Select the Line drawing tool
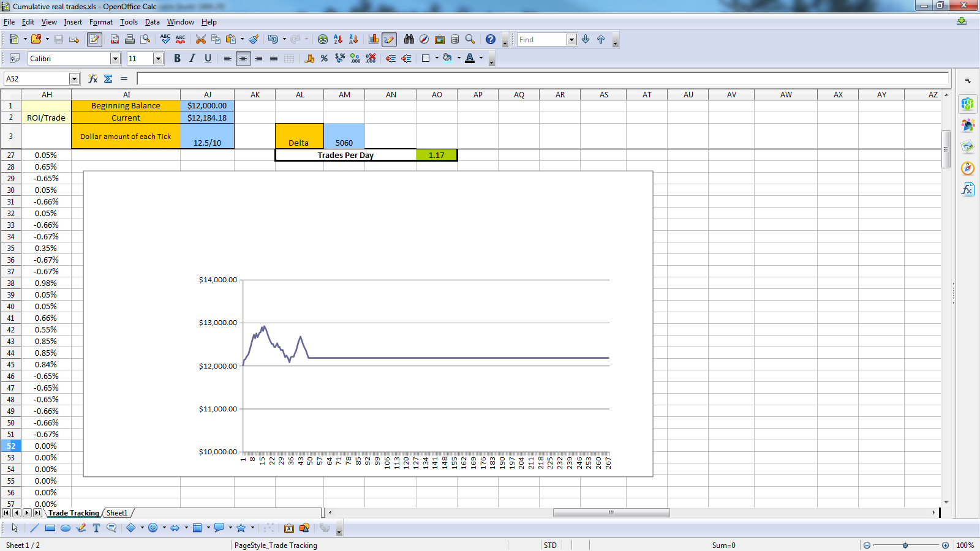Viewport: 980px width, 551px height. pyautogui.click(x=34, y=528)
